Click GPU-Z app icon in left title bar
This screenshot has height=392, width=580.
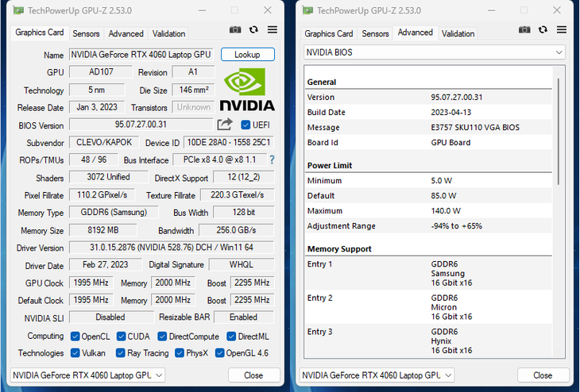coord(18,10)
